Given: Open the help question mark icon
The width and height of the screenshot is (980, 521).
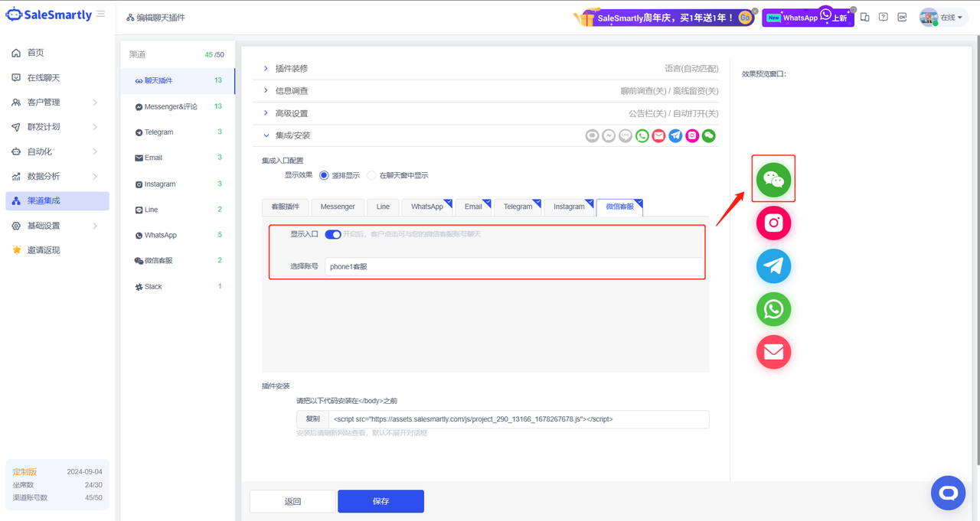Looking at the screenshot, I should tap(884, 17).
